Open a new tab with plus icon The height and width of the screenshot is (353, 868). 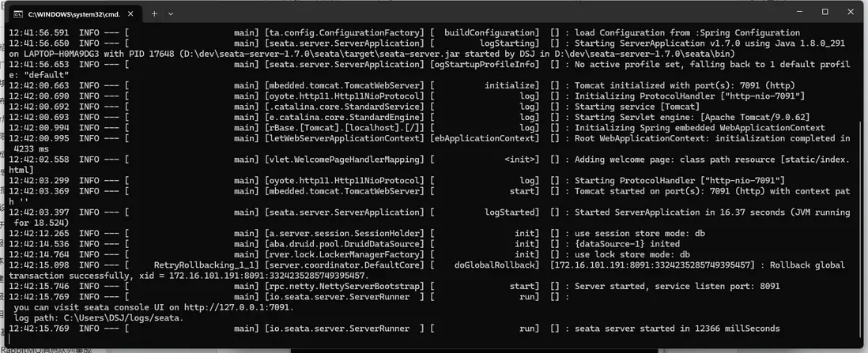tap(154, 13)
